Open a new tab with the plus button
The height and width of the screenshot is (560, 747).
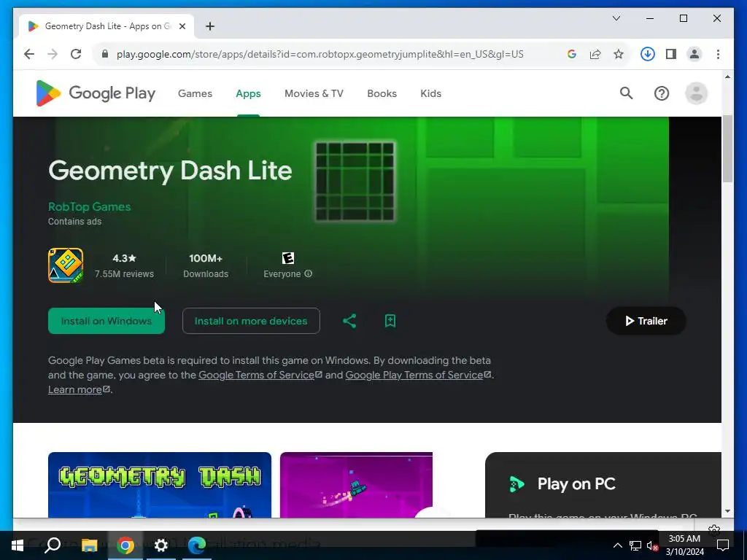coord(210,26)
